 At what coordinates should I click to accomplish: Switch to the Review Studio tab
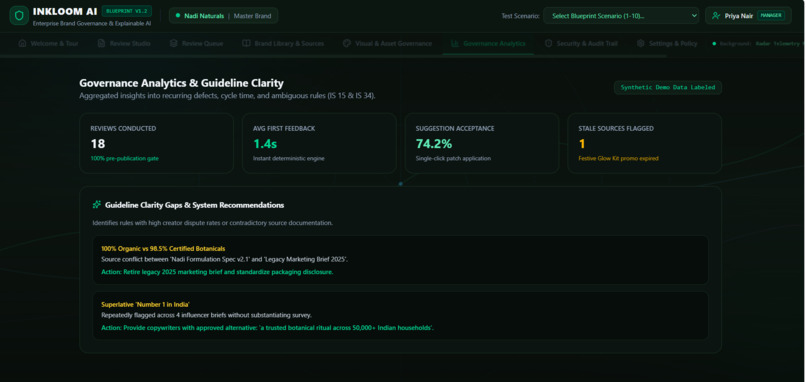[x=124, y=44]
